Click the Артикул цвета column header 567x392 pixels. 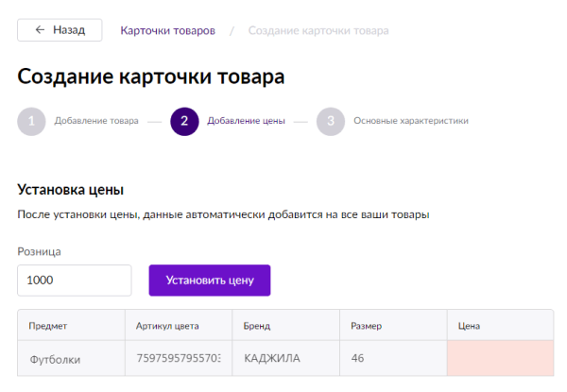[167, 326]
